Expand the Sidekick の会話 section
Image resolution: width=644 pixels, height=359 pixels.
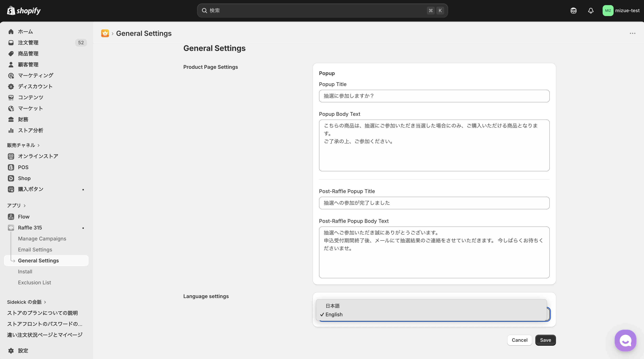26,302
